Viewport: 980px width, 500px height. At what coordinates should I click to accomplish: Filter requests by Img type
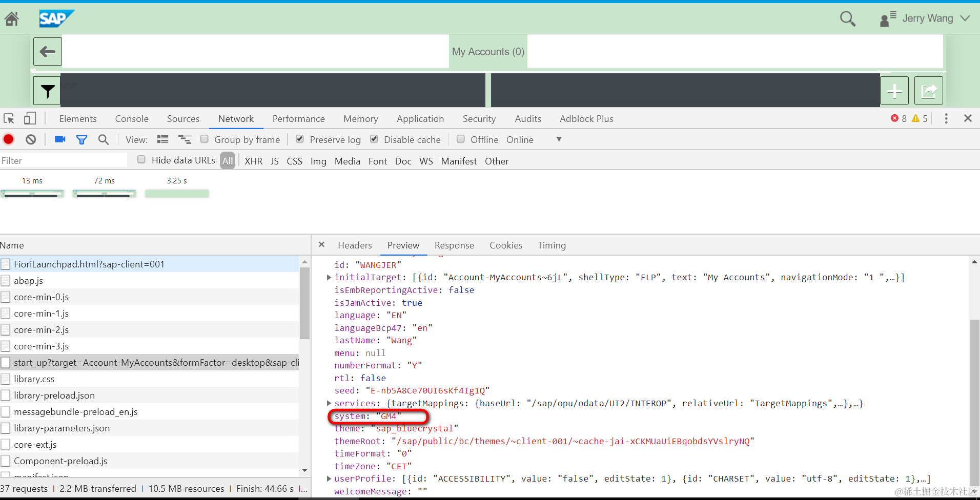[318, 161]
